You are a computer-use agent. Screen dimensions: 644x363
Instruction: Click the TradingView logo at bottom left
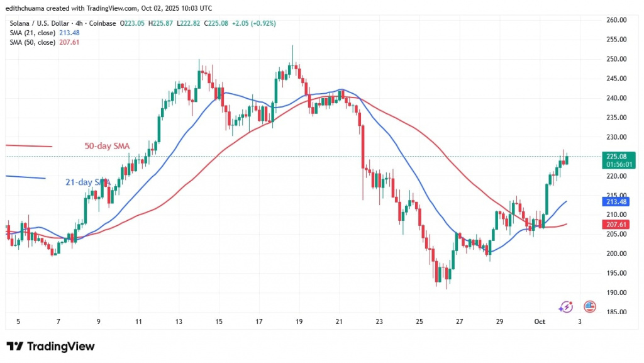click(x=50, y=347)
